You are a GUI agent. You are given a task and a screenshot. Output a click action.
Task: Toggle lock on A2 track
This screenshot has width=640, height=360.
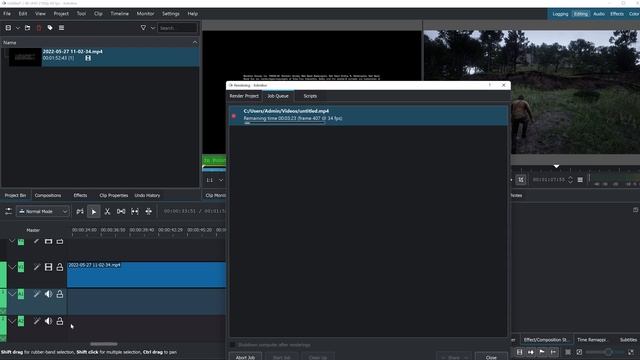click(x=60, y=321)
